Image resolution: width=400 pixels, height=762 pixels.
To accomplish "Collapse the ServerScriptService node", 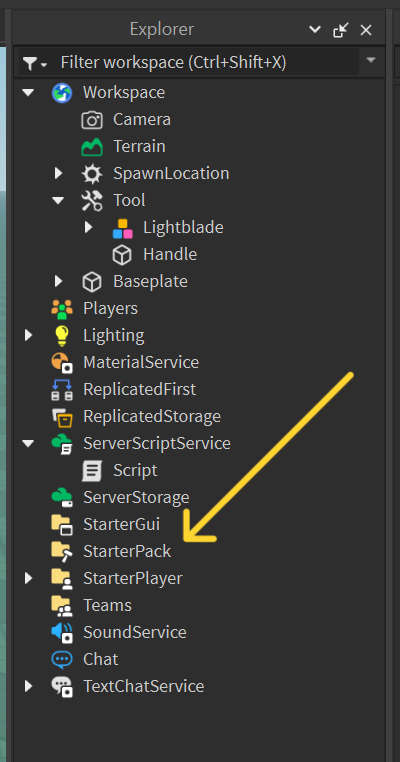I will coord(28,443).
